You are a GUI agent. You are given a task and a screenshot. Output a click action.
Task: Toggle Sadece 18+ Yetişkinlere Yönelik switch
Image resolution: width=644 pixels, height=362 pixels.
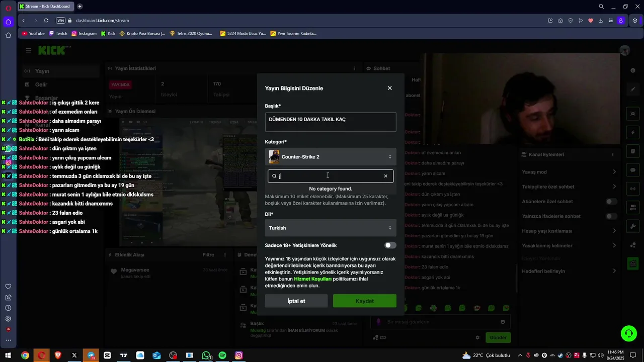click(390, 245)
